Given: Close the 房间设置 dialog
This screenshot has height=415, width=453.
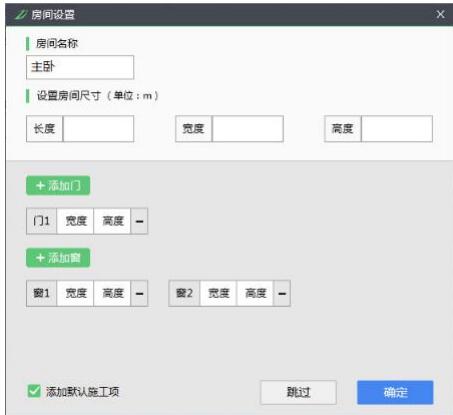Looking at the screenshot, I should [440, 14].
